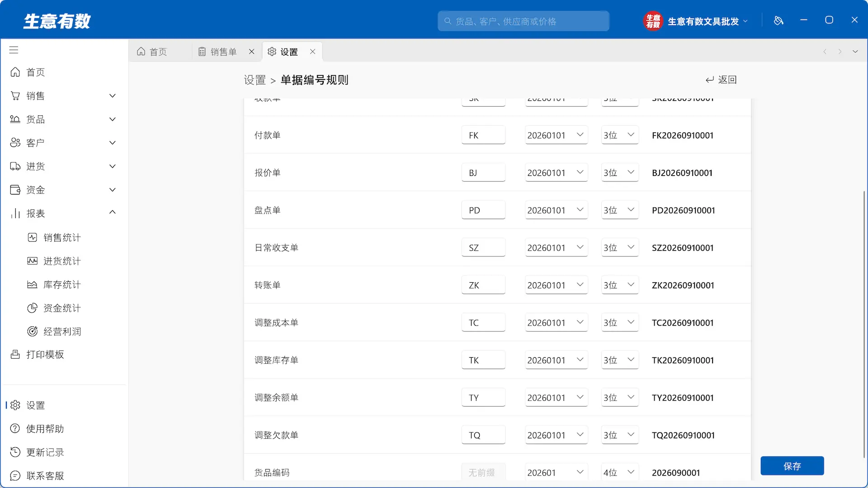Click the 设置 breadcrumb link
868x488 pixels.
[x=255, y=80]
